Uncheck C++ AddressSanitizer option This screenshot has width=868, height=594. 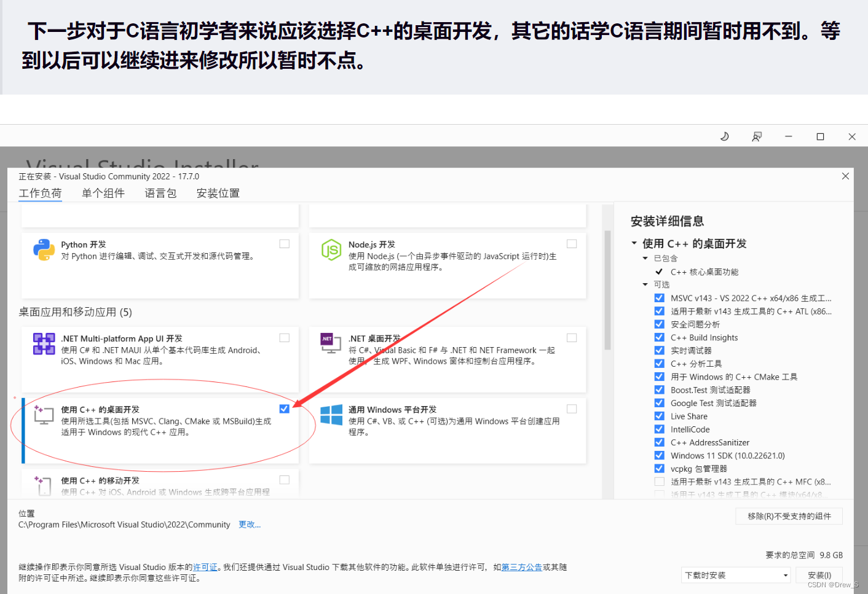pos(660,442)
